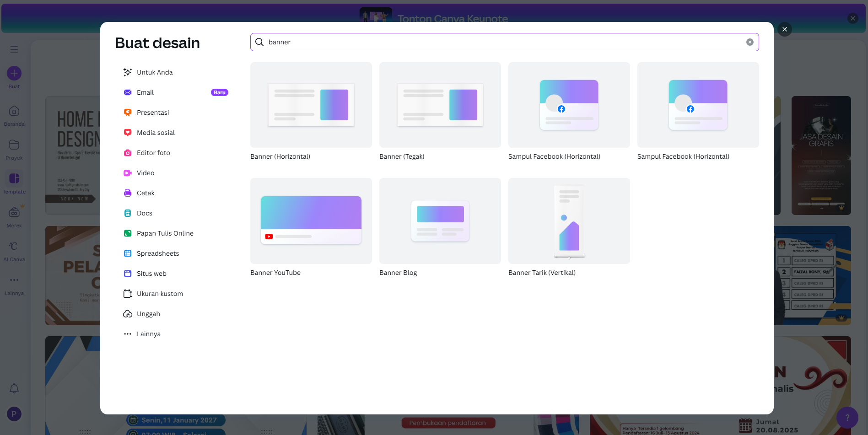Choose the Banner (Horizontal) thumbnail
This screenshot has height=435, width=868.
311,105
